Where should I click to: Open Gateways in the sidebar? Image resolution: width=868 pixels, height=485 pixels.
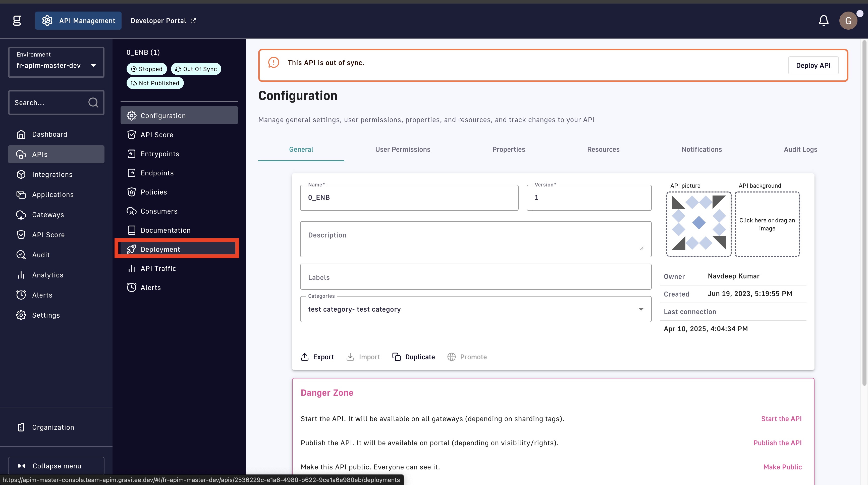[48, 215]
